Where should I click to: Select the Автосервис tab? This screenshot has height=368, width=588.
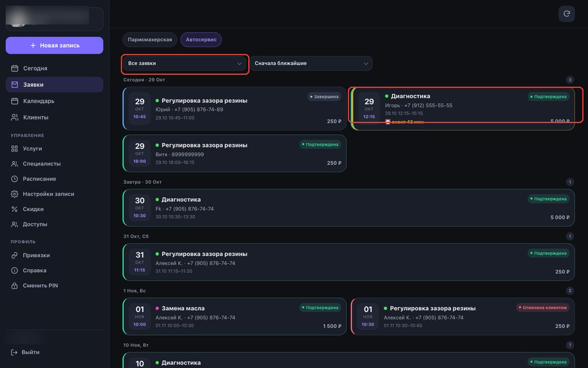click(201, 39)
